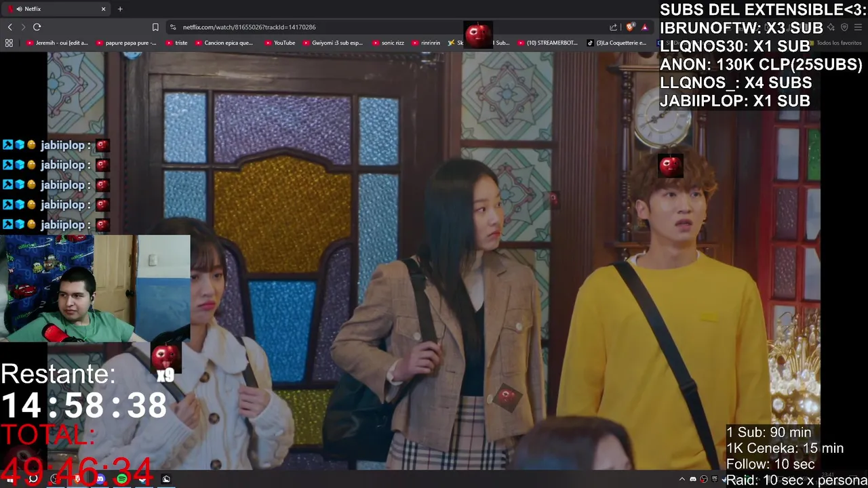Open 'rinrinrin' bookmark
868x488 pixels.
tap(425, 43)
